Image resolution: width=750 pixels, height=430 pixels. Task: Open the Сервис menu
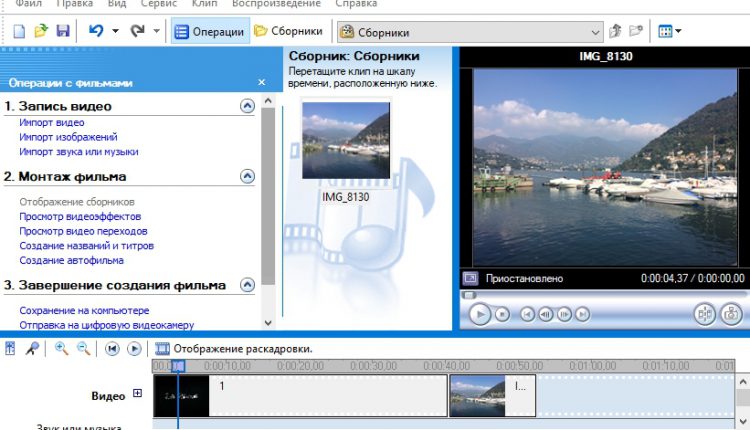pos(159,4)
